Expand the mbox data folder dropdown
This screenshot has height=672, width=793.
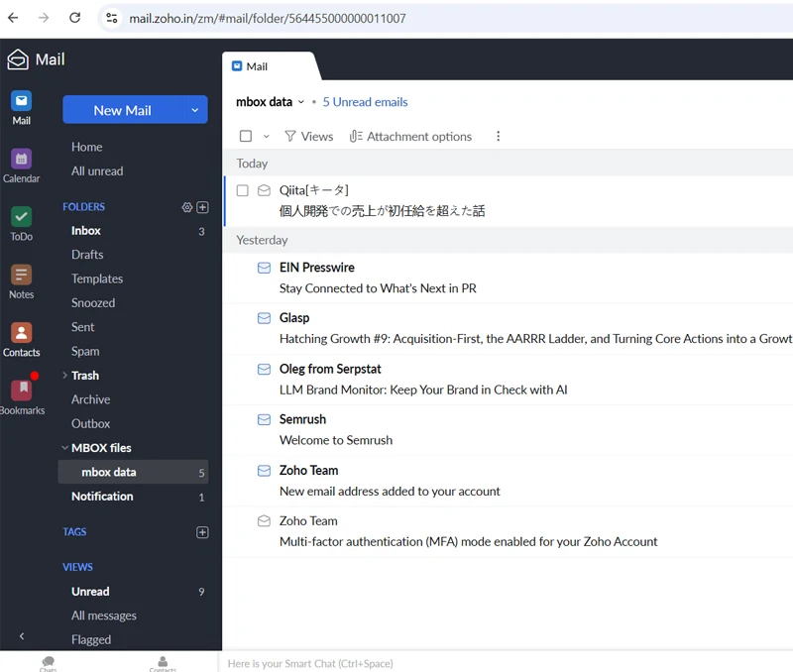tap(301, 102)
